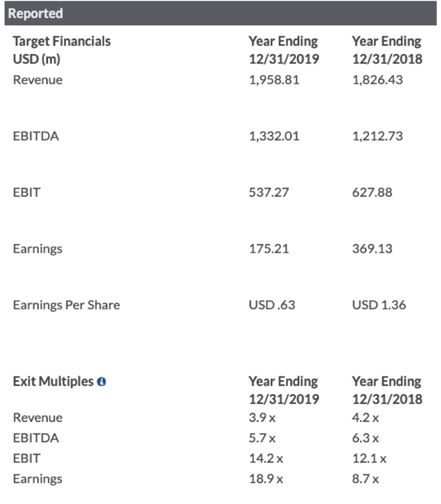
Task: Select the 2019 revenue value 1,958.81
Action: tap(273, 80)
